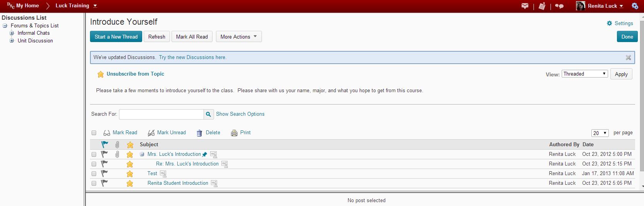Viewport: 644px width, 206px height.
Task: Click pin icon next to Mrs. Luck's Introduction
Action: [205, 154]
